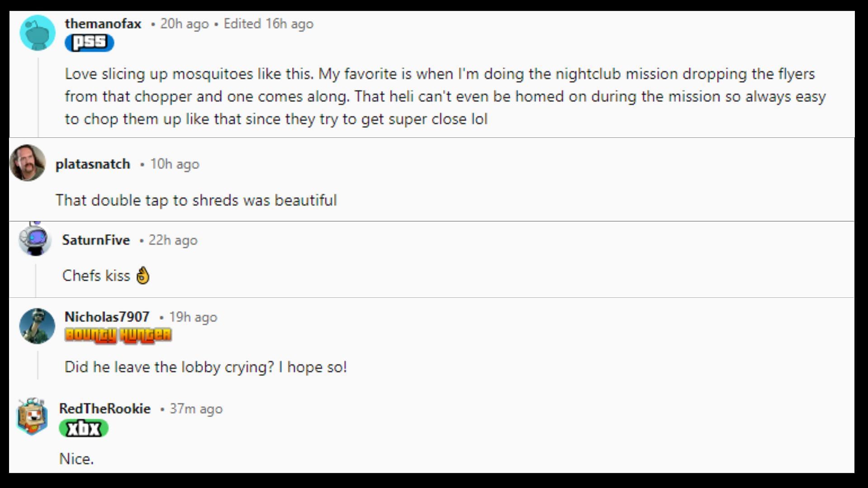Click the Bounty Hunter badge icon
868x488 pixels.
coord(118,335)
